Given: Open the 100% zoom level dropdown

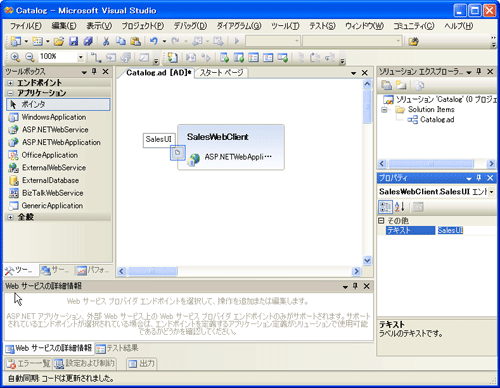Looking at the screenshot, I should [80, 57].
